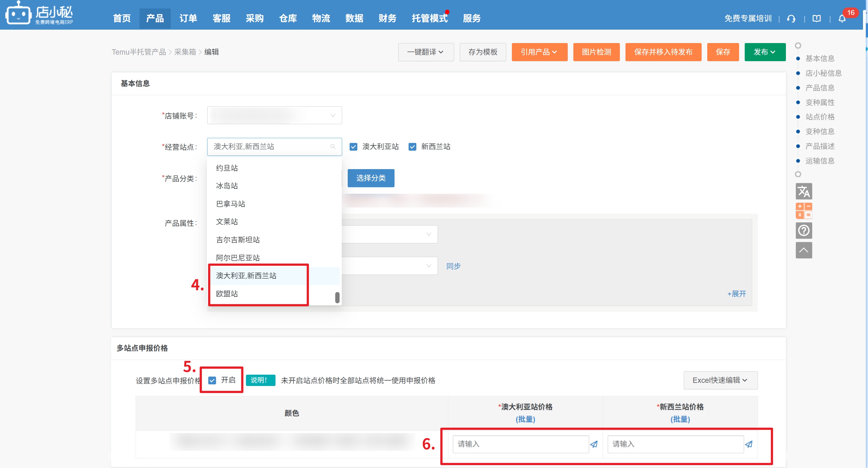868x468 pixels.
Task: Open the 店铺账号 select box
Action: (274, 115)
